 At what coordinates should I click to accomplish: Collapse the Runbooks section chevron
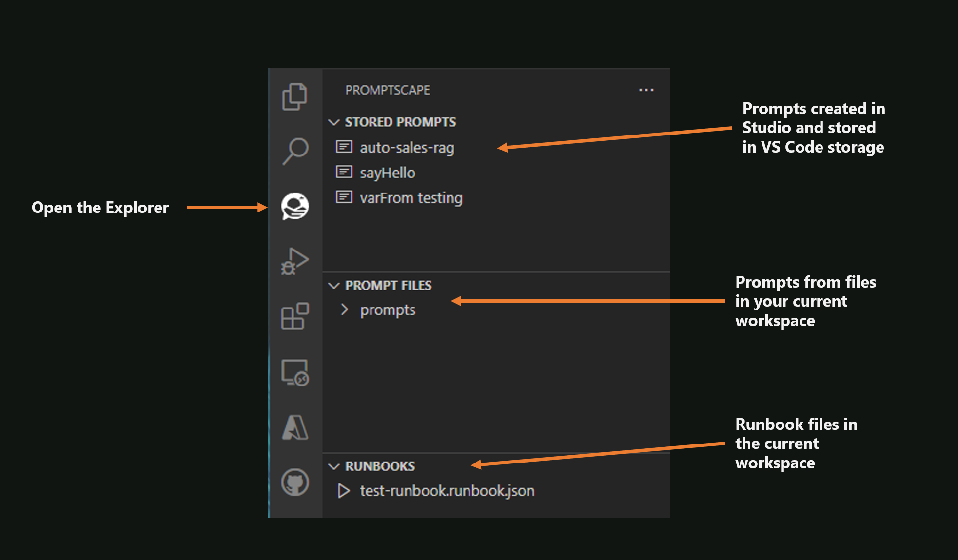pos(334,466)
